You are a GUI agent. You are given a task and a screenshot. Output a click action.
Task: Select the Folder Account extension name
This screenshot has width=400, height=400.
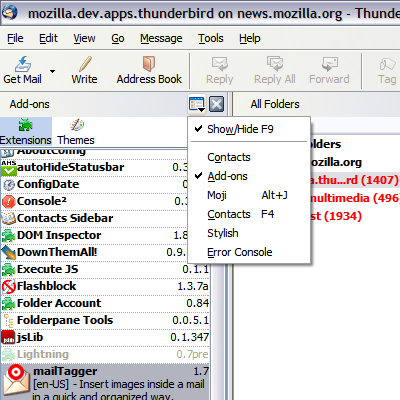click(x=59, y=303)
